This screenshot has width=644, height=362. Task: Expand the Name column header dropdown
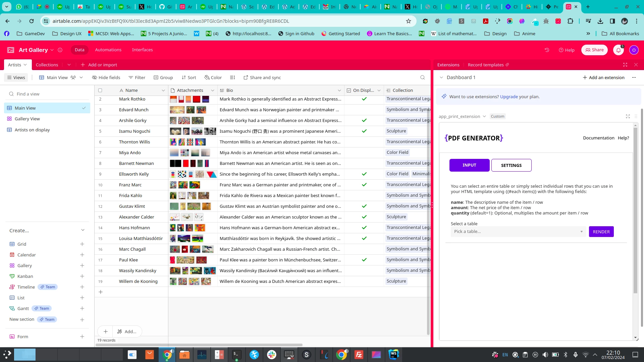click(x=163, y=90)
